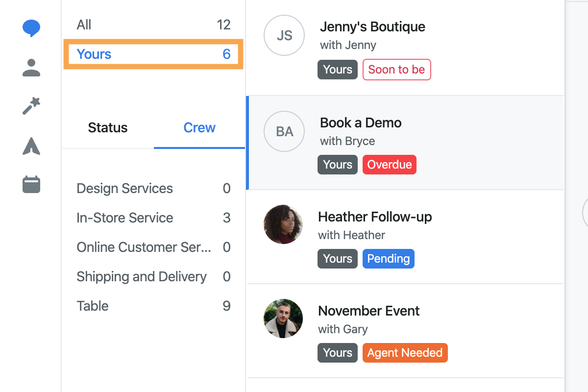
Task: Click the 'with Jenny' subtitle
Action: point(348,45)
